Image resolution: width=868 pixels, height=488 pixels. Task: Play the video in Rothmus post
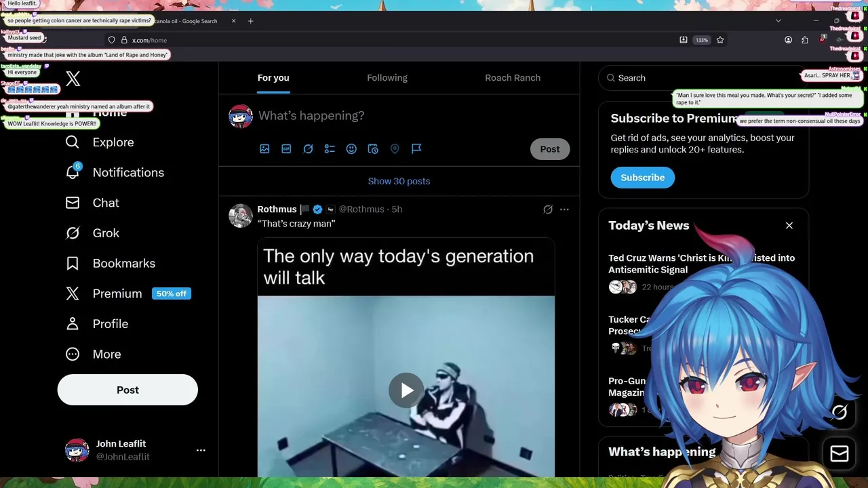tap(406, 390)
